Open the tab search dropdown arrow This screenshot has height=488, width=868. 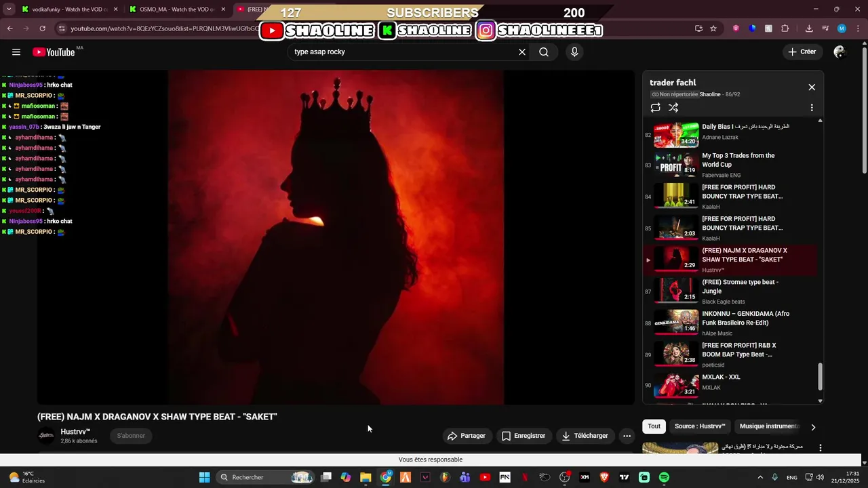tap(9, 9)
